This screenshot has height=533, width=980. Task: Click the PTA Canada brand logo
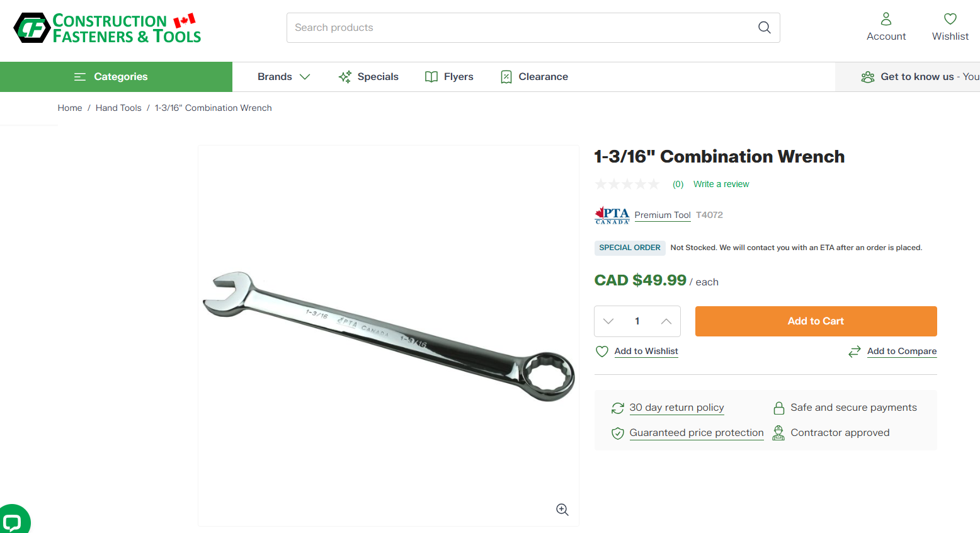click(612, 215)
